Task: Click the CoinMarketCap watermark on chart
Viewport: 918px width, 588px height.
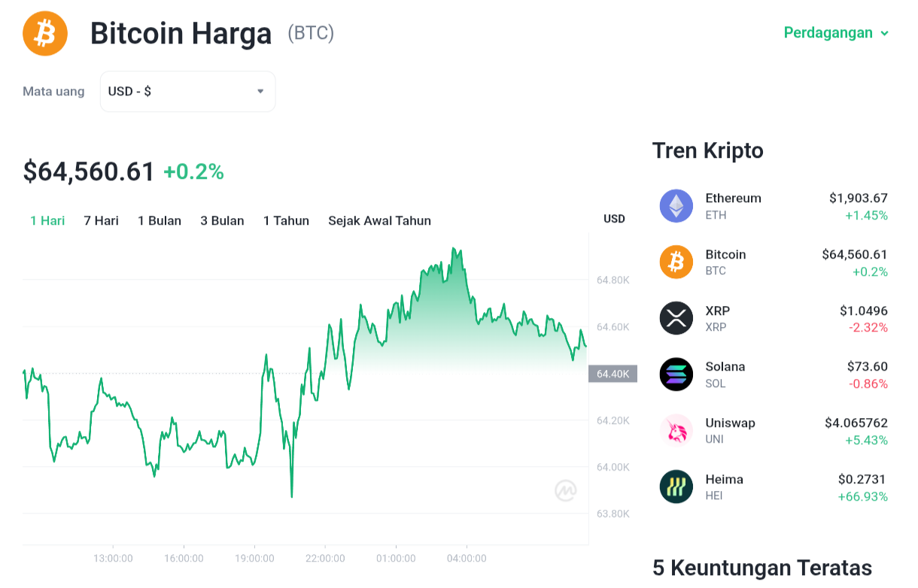Action: (x=566, y=490)
